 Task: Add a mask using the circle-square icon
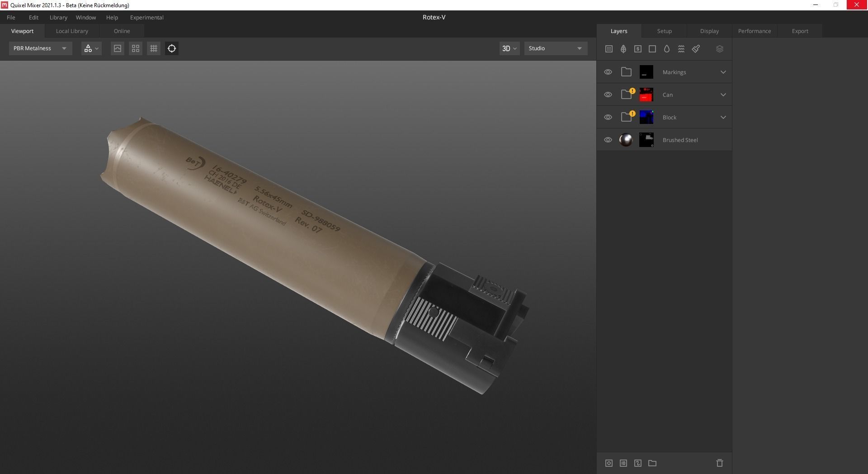tap(609, 463)
